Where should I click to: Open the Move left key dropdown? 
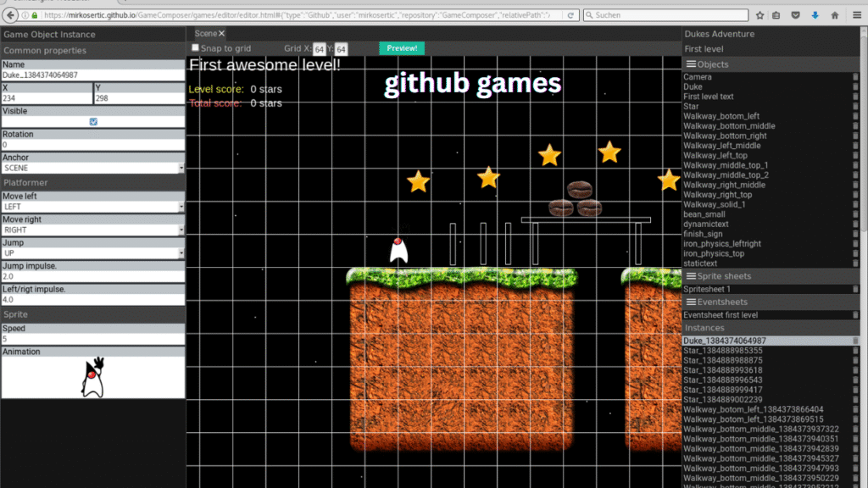point(93,207)
